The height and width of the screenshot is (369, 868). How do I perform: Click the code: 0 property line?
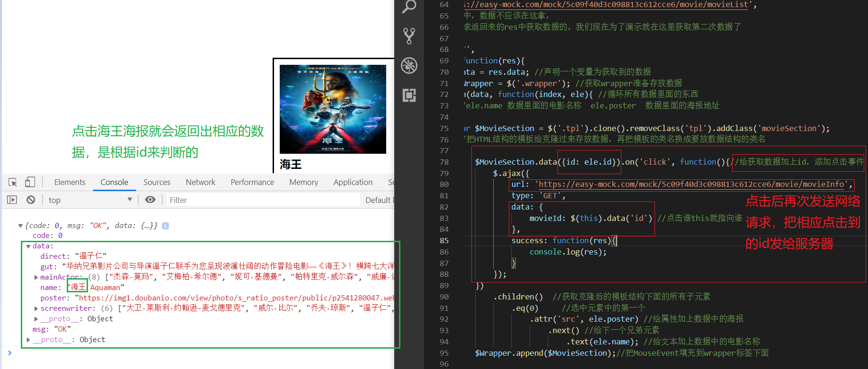coord(47,236)
